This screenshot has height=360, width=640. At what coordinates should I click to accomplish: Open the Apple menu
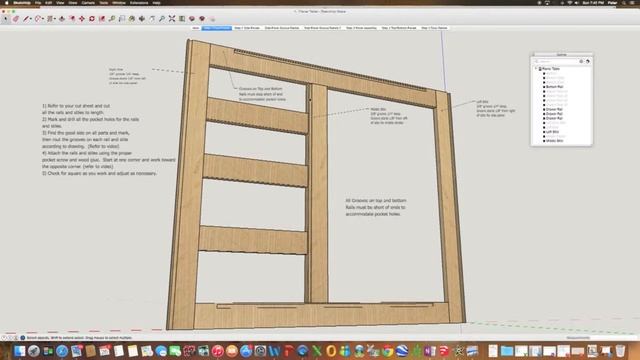pyautogui.click(x=6, y=3)
